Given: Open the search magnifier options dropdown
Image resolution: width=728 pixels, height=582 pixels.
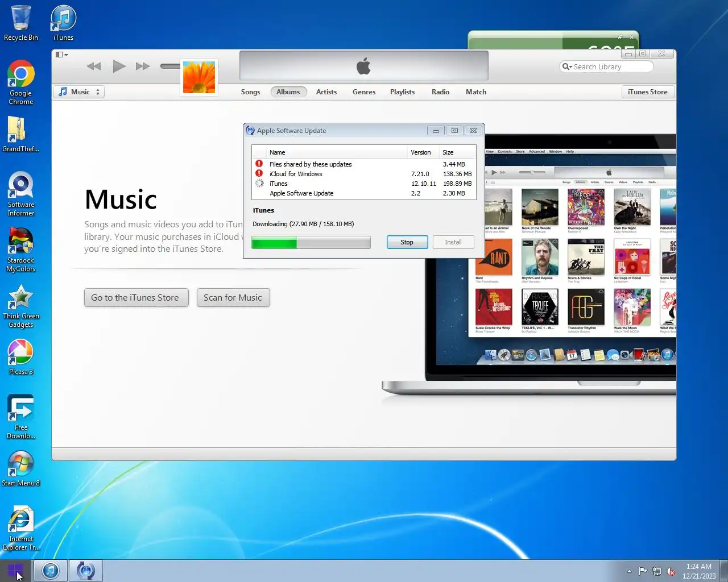Looking at the screenshot, I should [567, 66].
